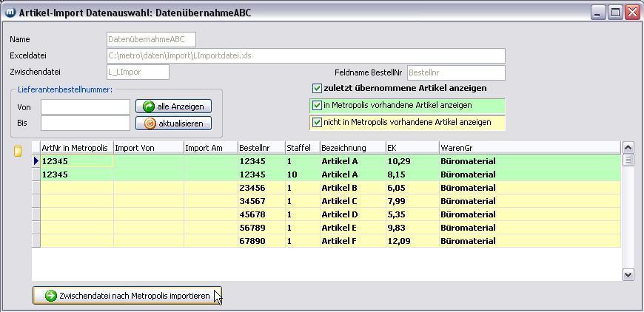
Task: Minimize the Artikel-Import window
Action: point(599,13)
